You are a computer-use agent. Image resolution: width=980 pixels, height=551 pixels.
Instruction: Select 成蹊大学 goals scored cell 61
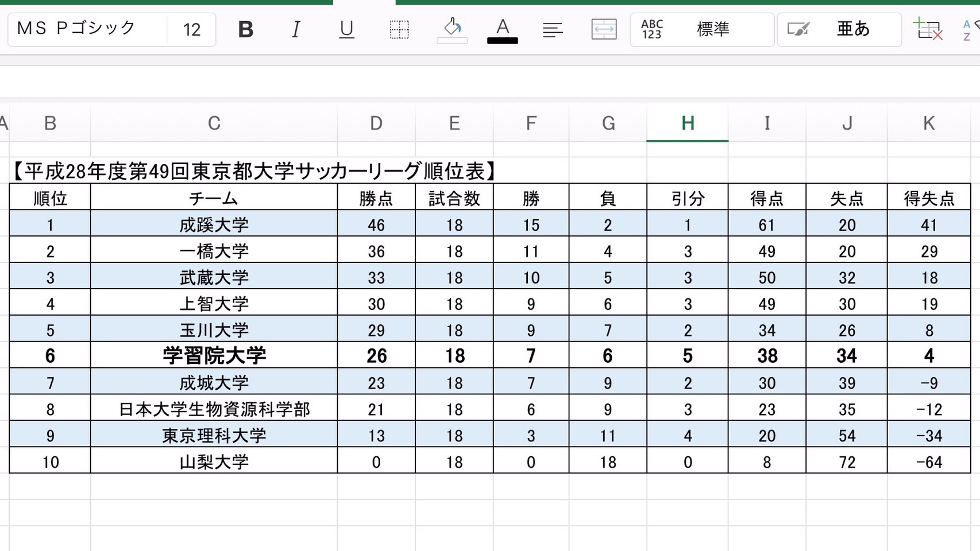click(767, 224)
